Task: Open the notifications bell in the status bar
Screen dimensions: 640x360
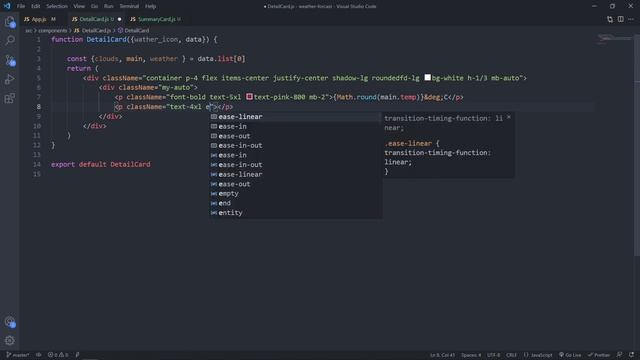Action: tap(631, 355)
